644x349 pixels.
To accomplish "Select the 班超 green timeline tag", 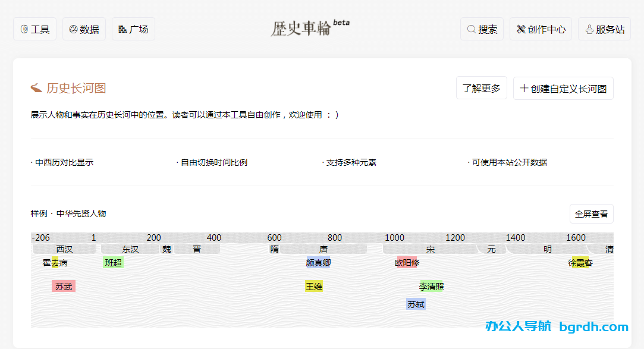I will (x=113, y=263).
